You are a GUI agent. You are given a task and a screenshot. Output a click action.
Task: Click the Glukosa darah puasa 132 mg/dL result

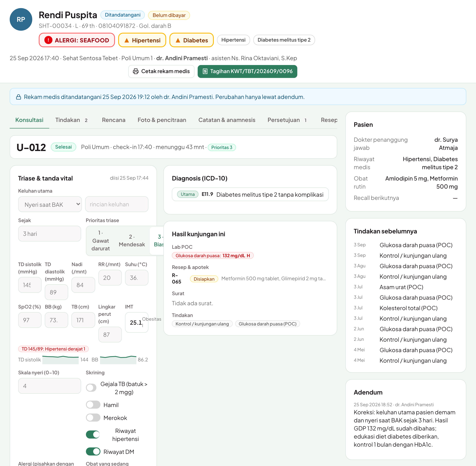pyautogui.click(x=213, y=256)
